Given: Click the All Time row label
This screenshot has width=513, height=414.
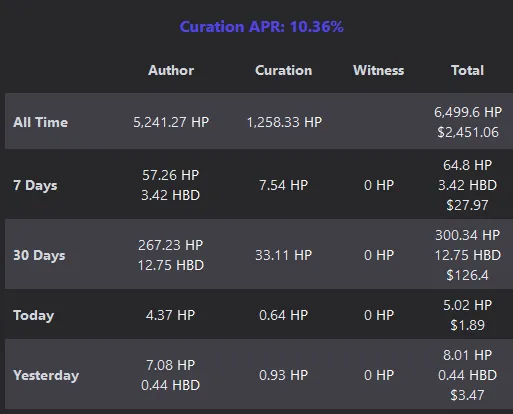Looking at the screenshot, I should 40,122.
